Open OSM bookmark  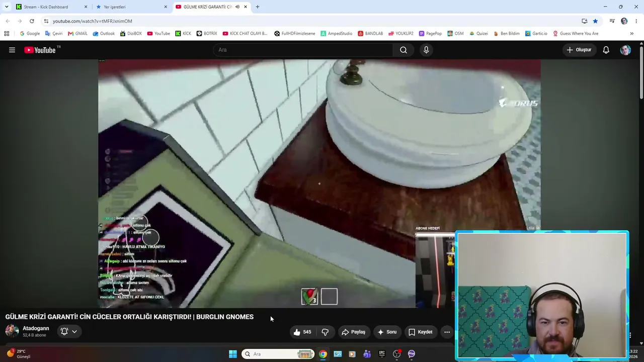[455, 34]
